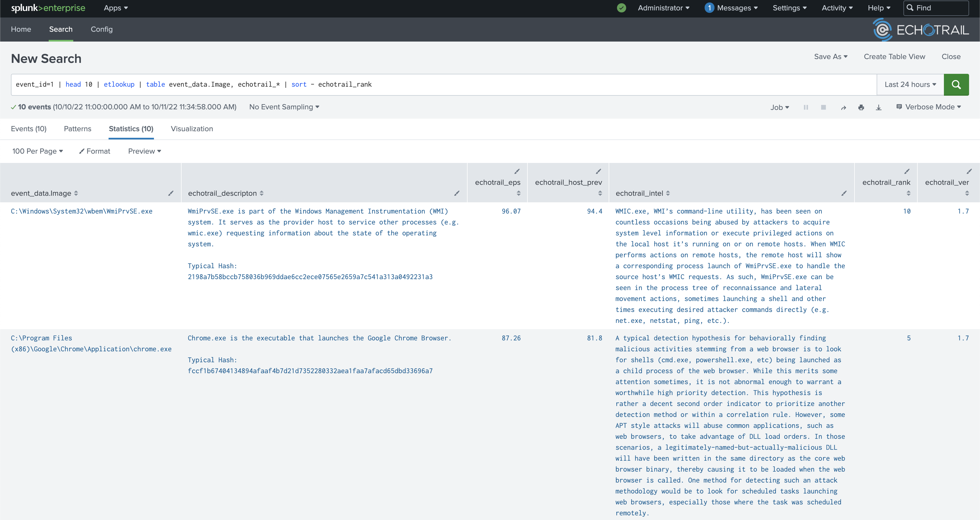Click the Close button
This screenshot has height=520, width=980.
click(951, 57)
